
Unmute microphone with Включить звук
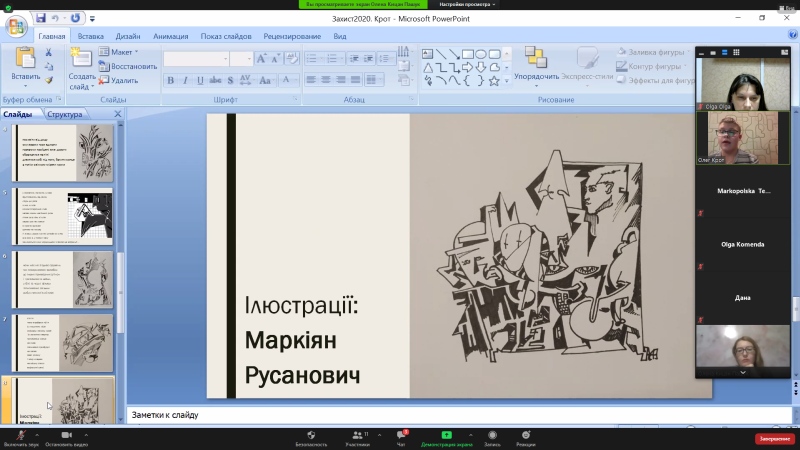[21, 435]
